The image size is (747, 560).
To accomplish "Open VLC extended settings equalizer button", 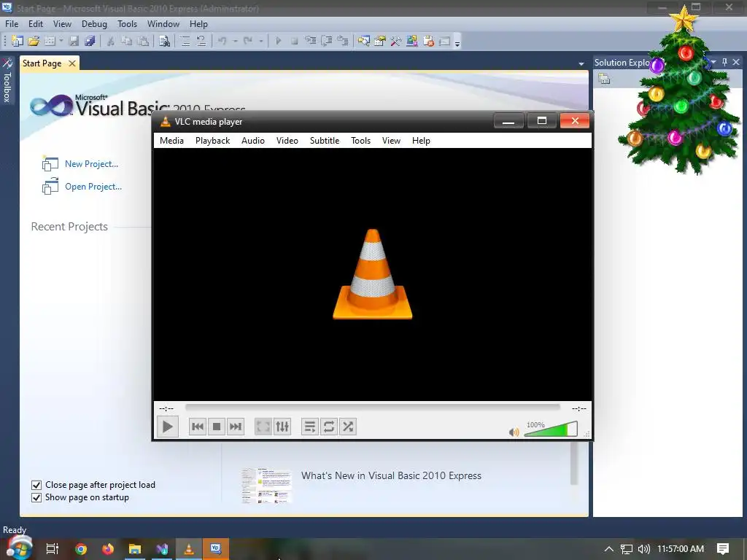I will tap(282, 426).
